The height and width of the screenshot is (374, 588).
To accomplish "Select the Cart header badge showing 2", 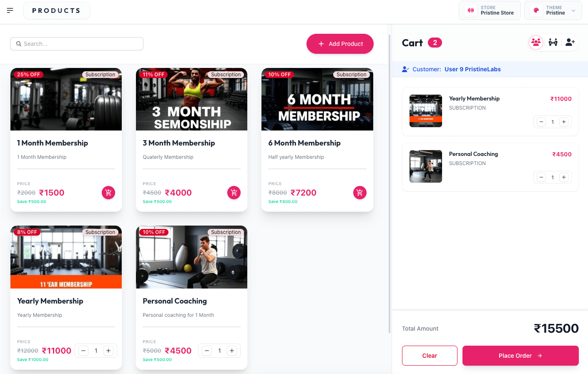I will pyautogui.click(x=435, y=42).
